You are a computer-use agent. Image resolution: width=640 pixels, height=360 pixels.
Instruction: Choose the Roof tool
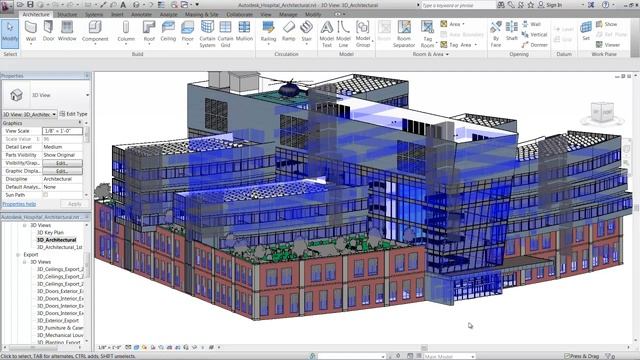pyautogui.click(x=149, y=32)
